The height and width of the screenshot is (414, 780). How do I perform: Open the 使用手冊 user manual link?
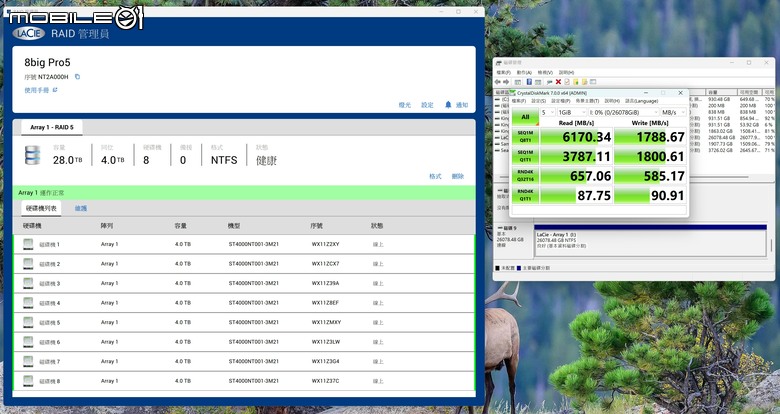click(x=41, y=90)
